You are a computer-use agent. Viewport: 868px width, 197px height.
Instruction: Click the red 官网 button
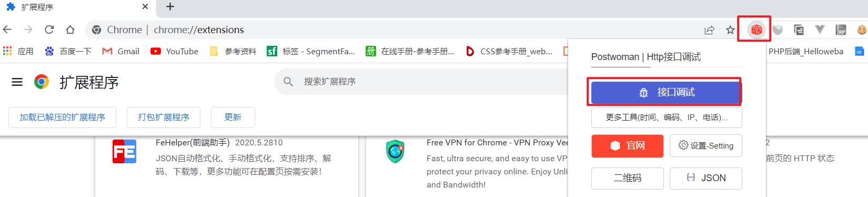pyautogui.click(x=628, y=146)
